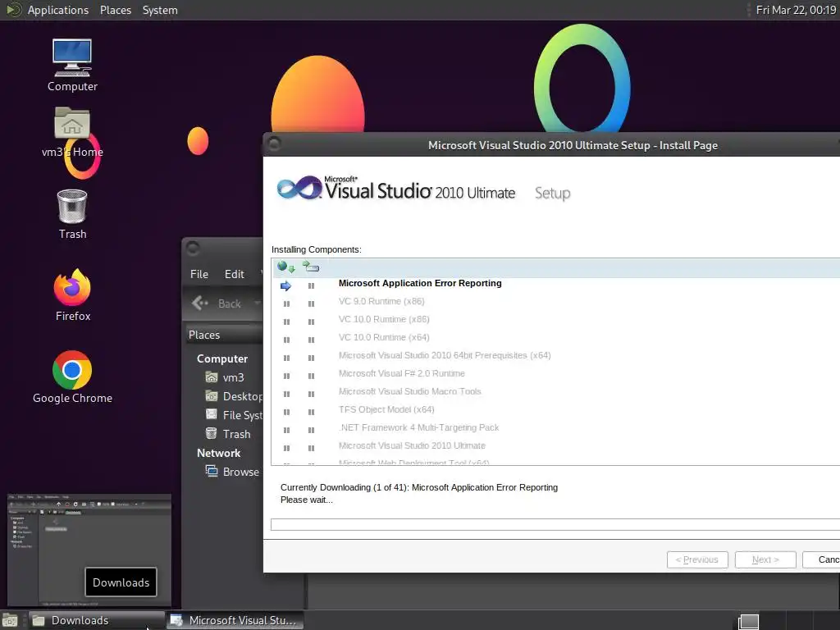This screenshot has width=840, height=630.
Task: Launch Firefox from the desktop
Action: [72, 295]
